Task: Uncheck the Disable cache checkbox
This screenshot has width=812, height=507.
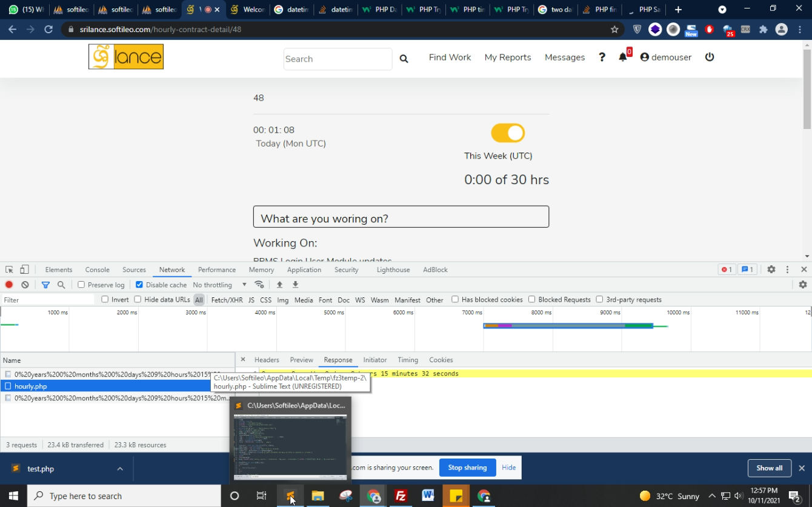Action: point(139,285)
